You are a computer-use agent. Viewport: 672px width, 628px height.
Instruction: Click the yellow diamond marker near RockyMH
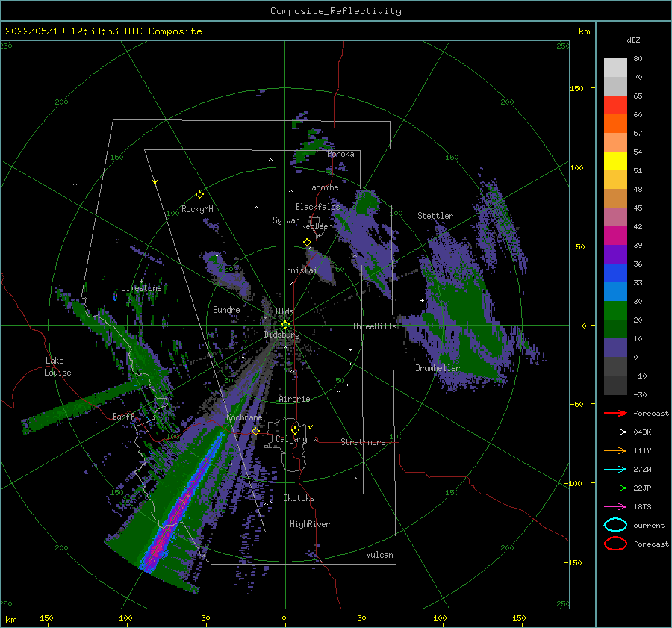pyautogui.click(x=199, y=195)
